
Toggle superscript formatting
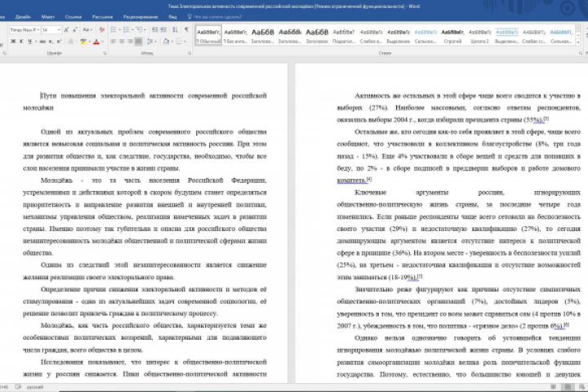click(59, 42)
